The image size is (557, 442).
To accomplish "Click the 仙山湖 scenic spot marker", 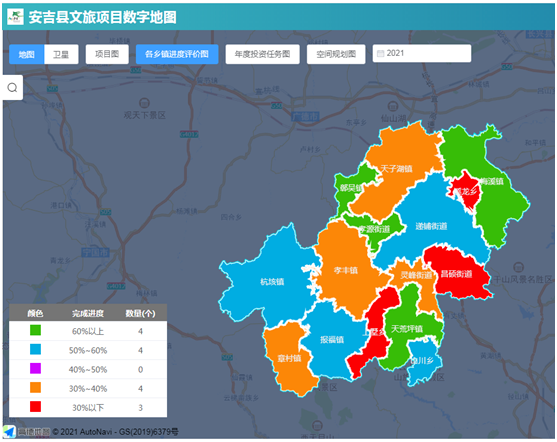I will pyautogui.click(x=393, y=106).
